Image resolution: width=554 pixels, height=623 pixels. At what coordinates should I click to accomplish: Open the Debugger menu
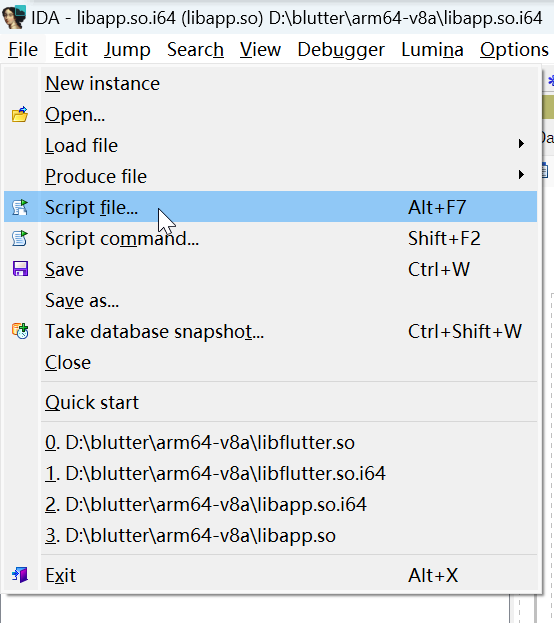coord(341,50)
